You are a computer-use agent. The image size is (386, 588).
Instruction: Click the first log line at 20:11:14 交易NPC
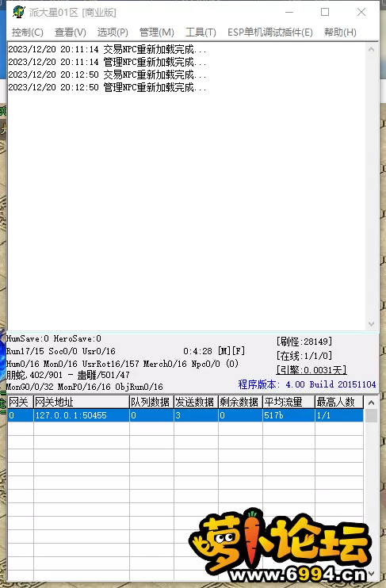coord(107,49)
